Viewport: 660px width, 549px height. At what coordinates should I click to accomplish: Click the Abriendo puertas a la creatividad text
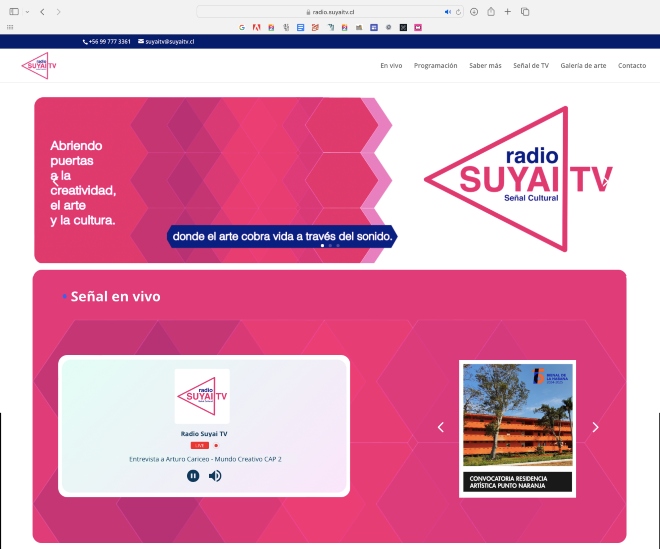[82, 183]
